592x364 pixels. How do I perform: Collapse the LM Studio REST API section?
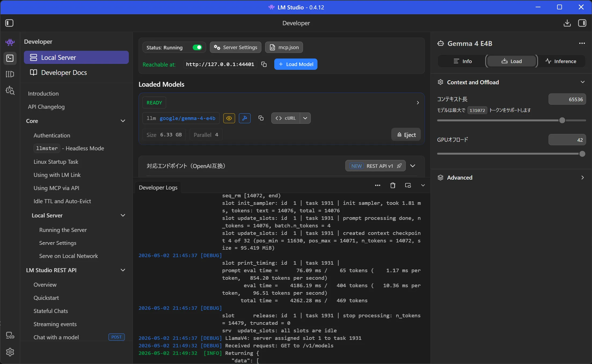(x=123, y=270)
